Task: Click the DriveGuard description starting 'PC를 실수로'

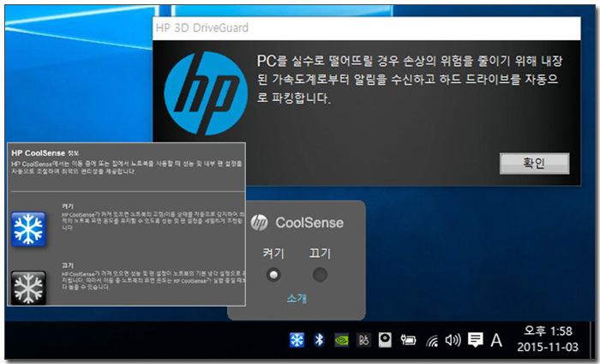Action: coord(410,80)
